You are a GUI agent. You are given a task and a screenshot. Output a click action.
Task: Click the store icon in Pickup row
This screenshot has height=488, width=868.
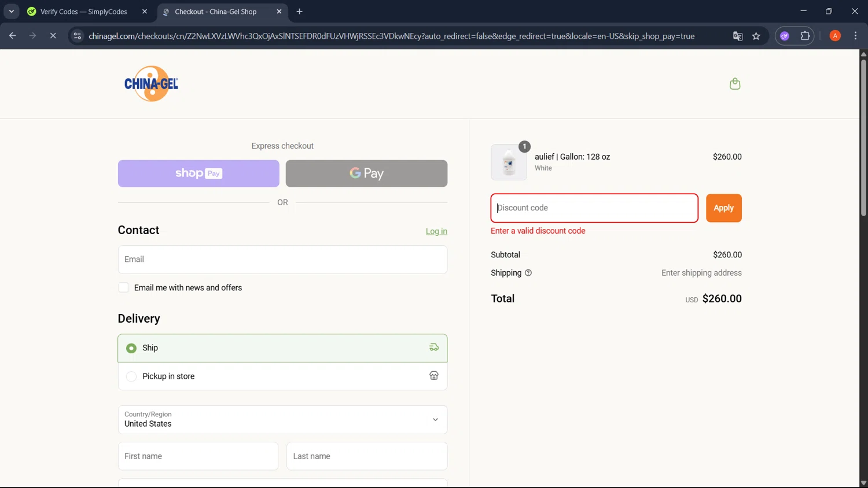[434, 376]
